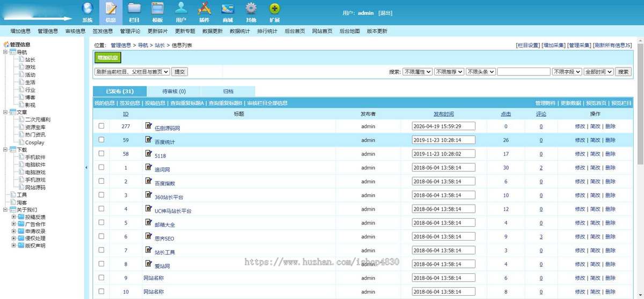The height and width of the screenshot is (299, 644).
Task: Click the edit icon beside 360站长平台
Action: point(149,195)
